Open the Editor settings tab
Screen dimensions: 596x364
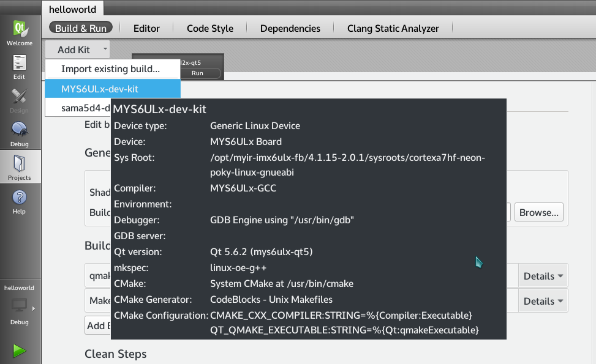[146, 29]
